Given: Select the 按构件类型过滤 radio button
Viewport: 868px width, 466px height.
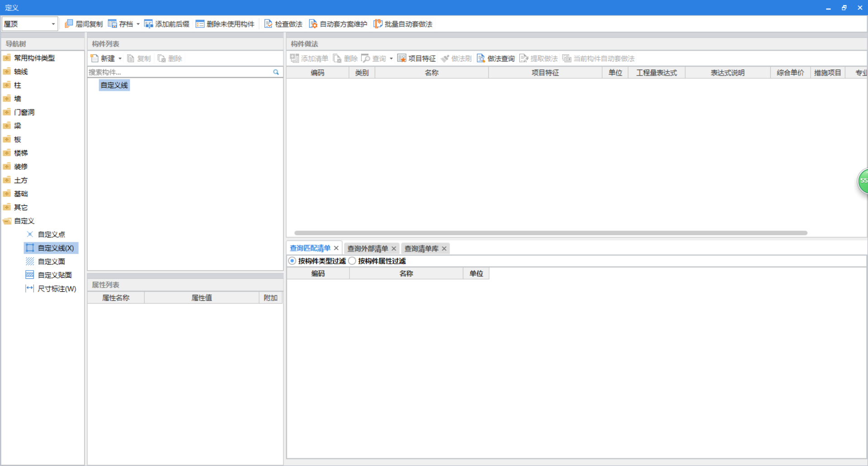Looking at the screenshot, I should click(x=292, y=261).
